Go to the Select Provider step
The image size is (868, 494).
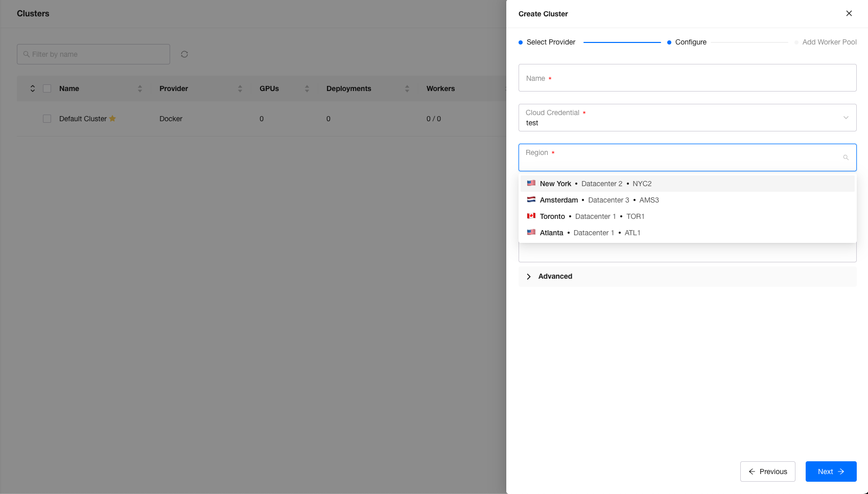(x=550, y=42)
